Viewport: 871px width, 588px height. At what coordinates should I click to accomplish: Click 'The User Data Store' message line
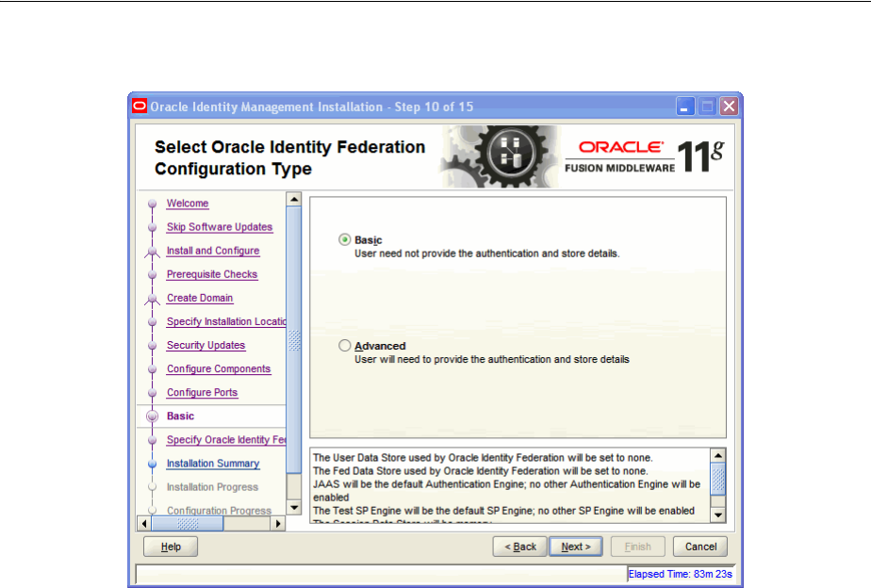point(483,458)
